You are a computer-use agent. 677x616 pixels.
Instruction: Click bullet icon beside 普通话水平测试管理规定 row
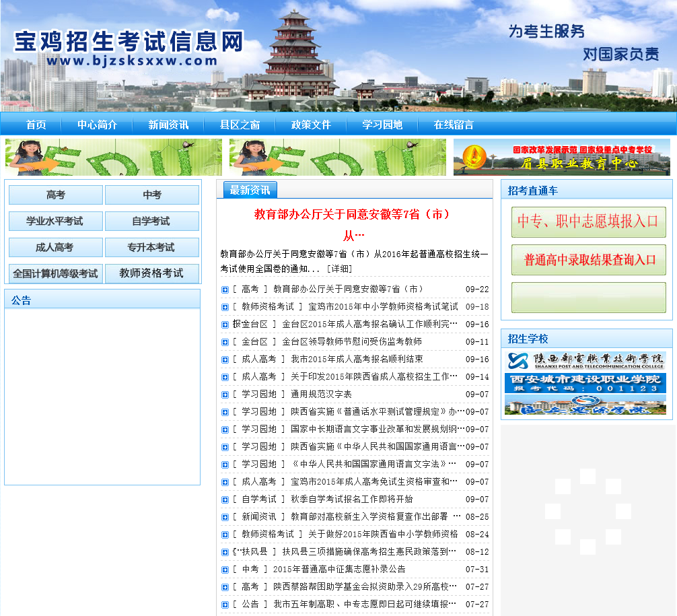(225, 412)
